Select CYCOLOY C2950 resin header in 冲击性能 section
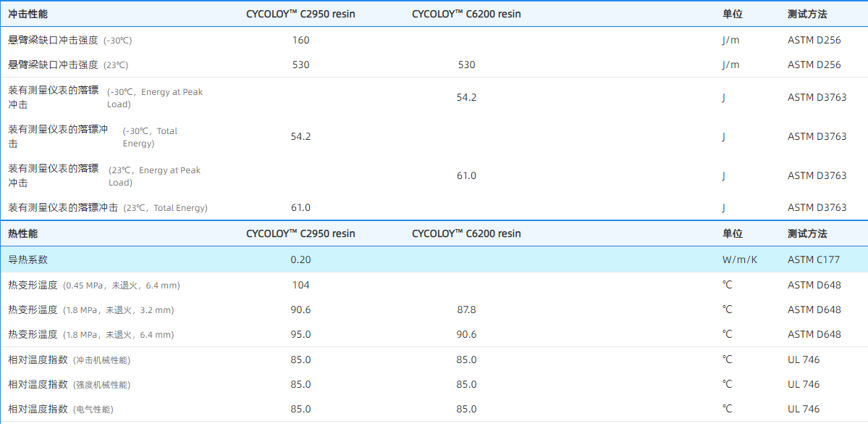The width and height of the screenshot is (868, 424). pyautogui.click(x=300, y=14)
